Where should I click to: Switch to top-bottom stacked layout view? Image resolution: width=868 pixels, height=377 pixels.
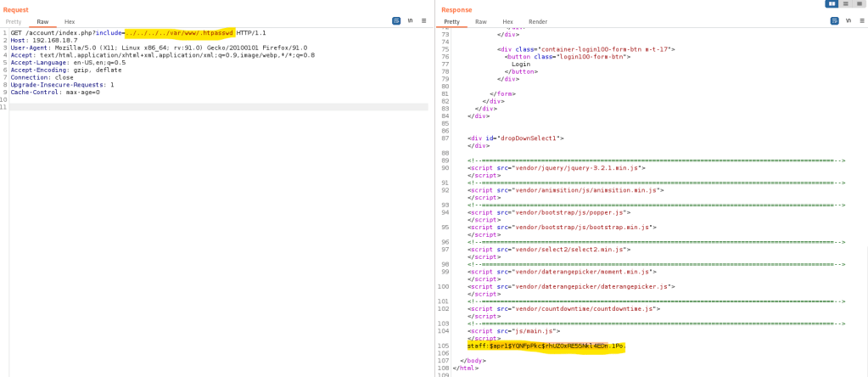pos(845,4)
